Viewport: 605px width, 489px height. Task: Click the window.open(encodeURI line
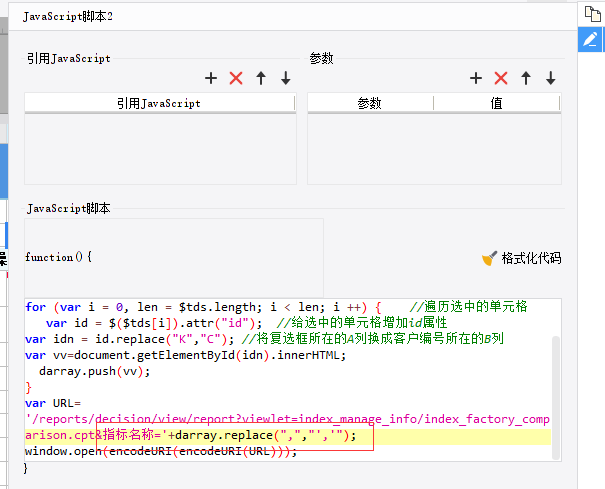click(161, 451)
